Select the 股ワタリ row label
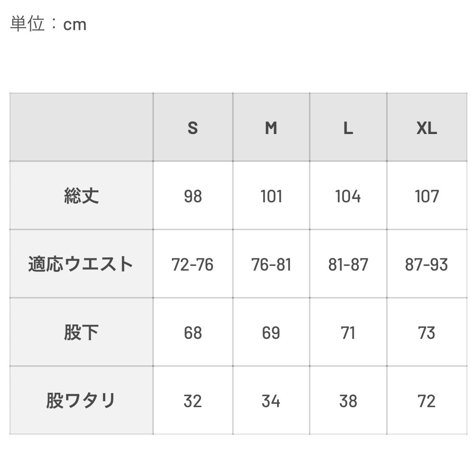Image resolution: width=476 pixels, height=450 pixels. point(81,401)
